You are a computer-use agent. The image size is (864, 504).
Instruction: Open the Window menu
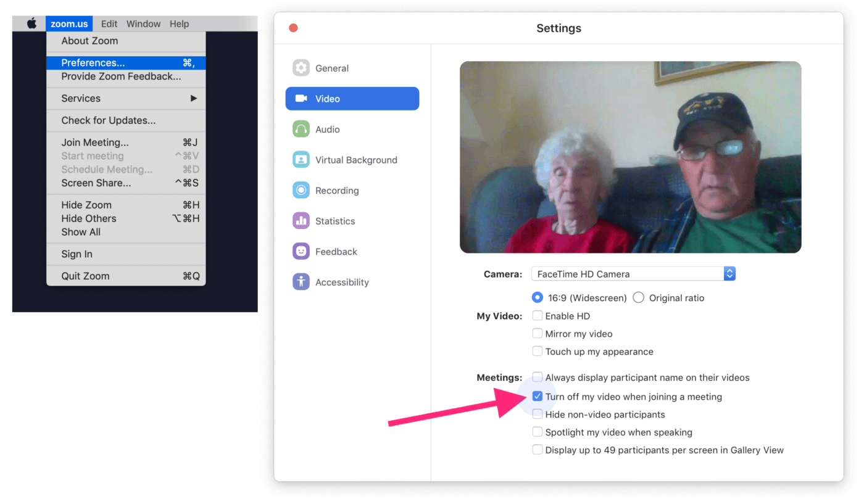pyautogui.click(x=143, y=23)
